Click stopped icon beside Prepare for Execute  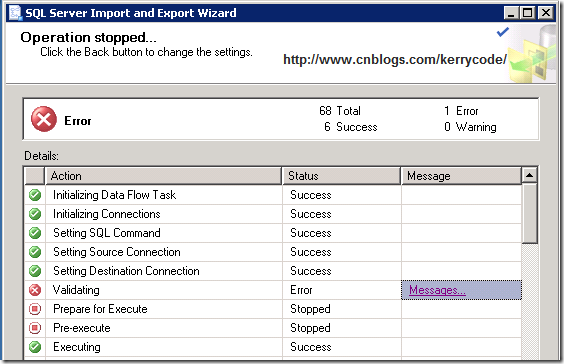[35, 309]
